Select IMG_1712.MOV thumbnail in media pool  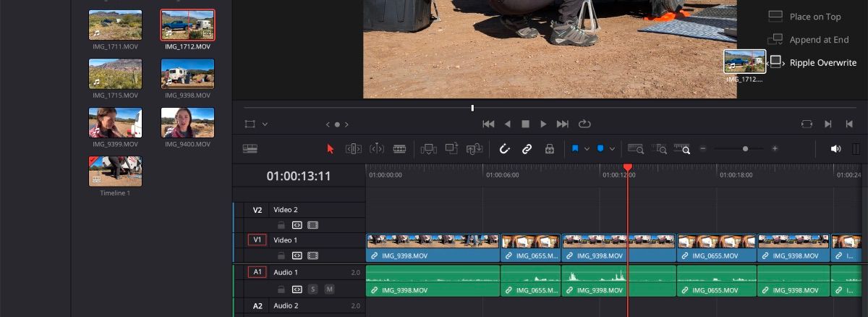point(187,25)
